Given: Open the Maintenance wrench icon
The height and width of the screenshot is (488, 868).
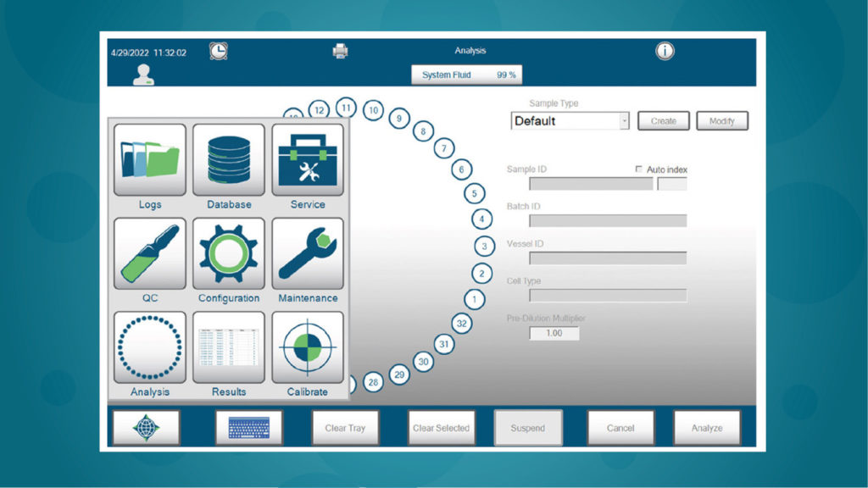Looking at the screenshot, I should pos(308,253).
